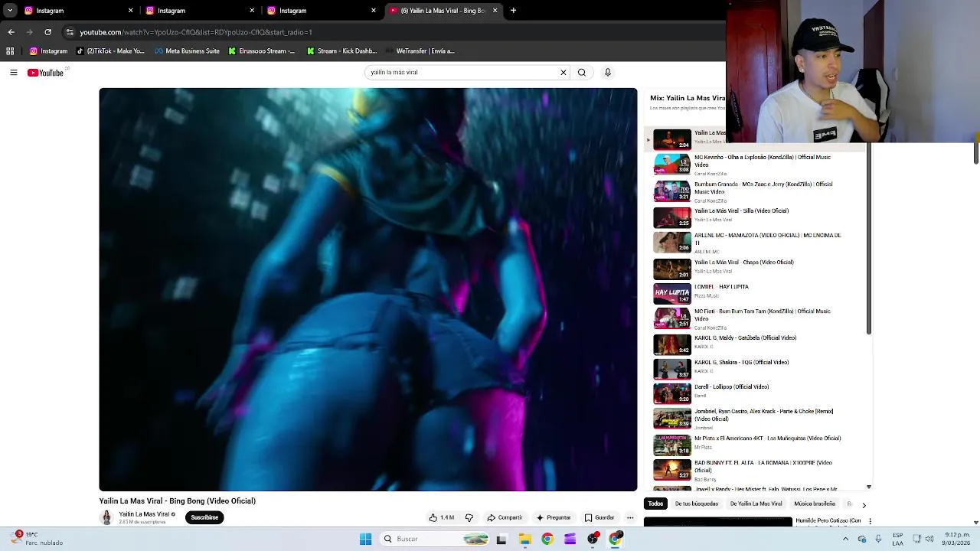Start voice search with the microphone
The height and width of the screenshot is (551, 980).
coord(608,73)
